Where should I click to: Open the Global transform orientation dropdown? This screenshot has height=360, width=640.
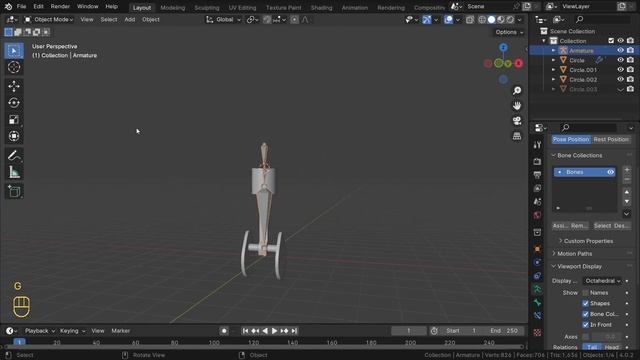[224, 20]
